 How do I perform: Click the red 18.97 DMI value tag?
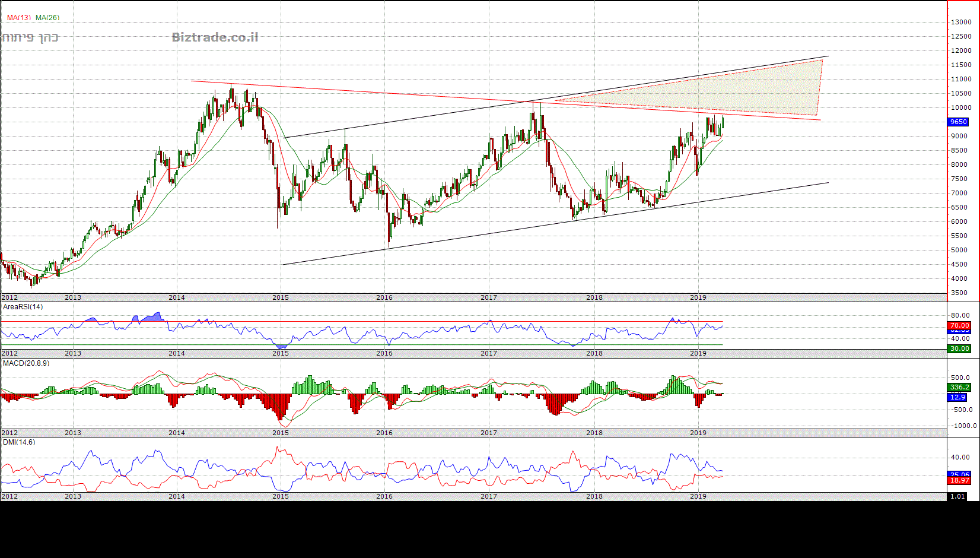(959, 480)
